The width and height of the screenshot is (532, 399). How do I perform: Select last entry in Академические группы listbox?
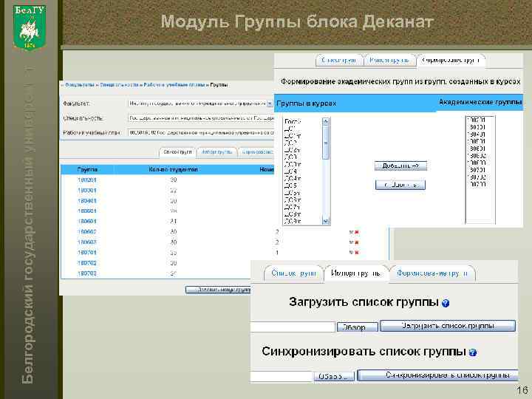(477, 184)
